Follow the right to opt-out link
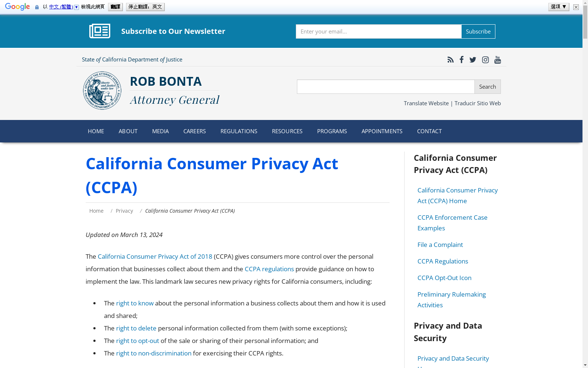Viewport: 588px width, 368px height. [137, 341]
